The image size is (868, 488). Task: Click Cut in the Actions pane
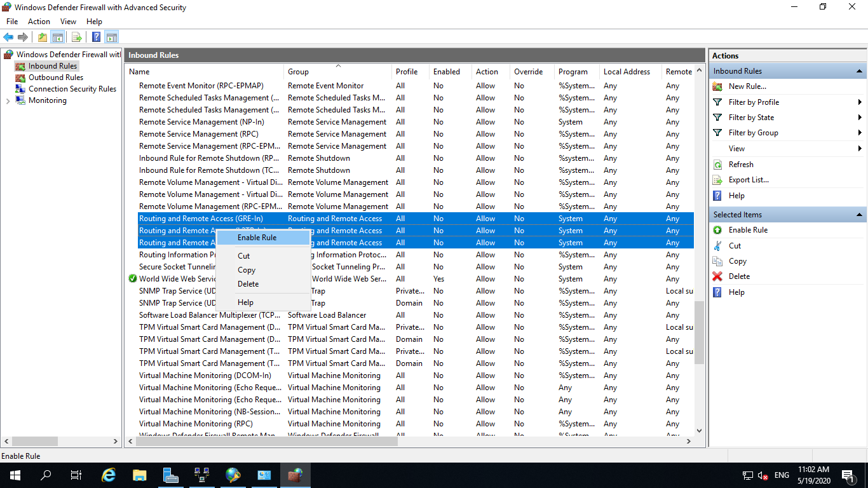point(735,245)
